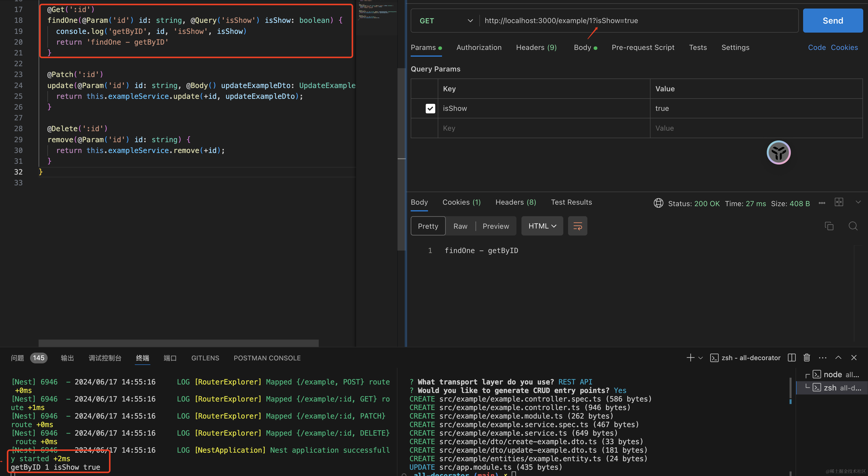Open terminal panel more actions ellipsis
The height and width of the screenshot is (476, 868).
[822, 358]
